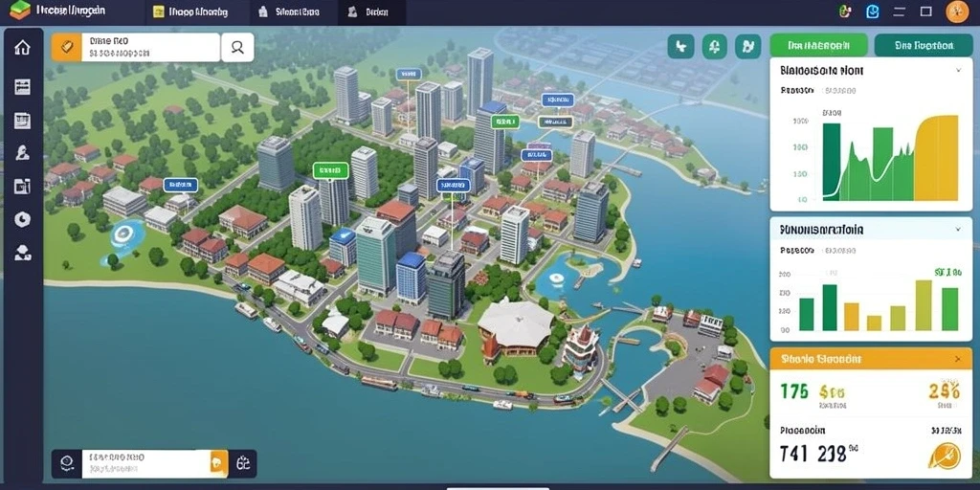Click the blue clock icon in title bar

(873, 11)
